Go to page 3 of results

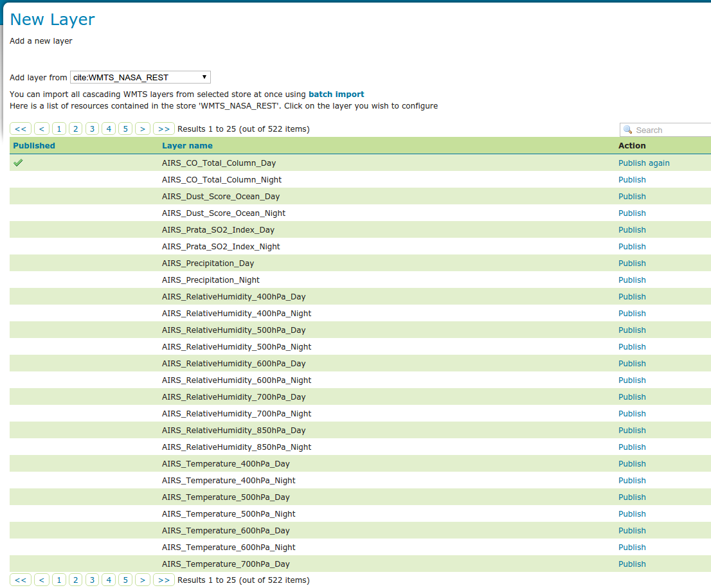[92, 129]
